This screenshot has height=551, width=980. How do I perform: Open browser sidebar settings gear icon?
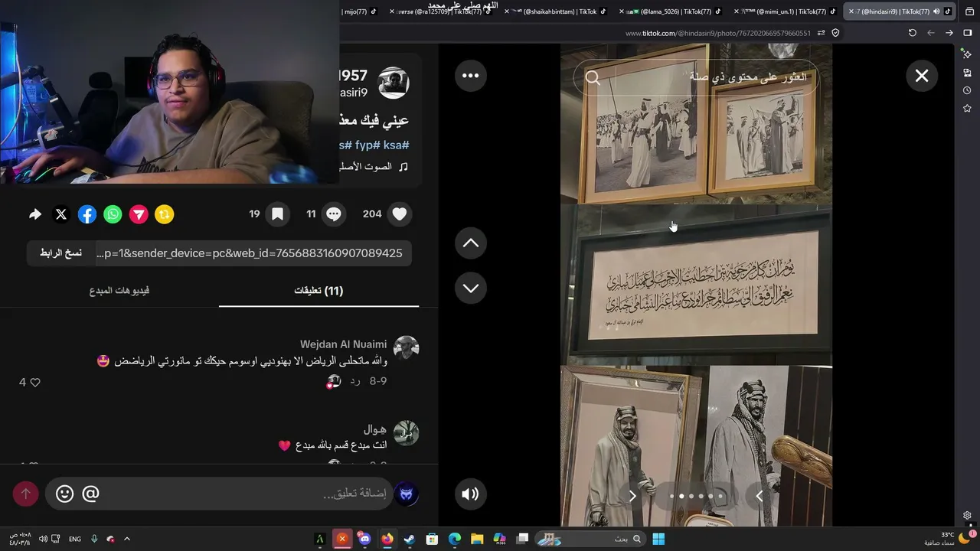(x=967, y=516)
